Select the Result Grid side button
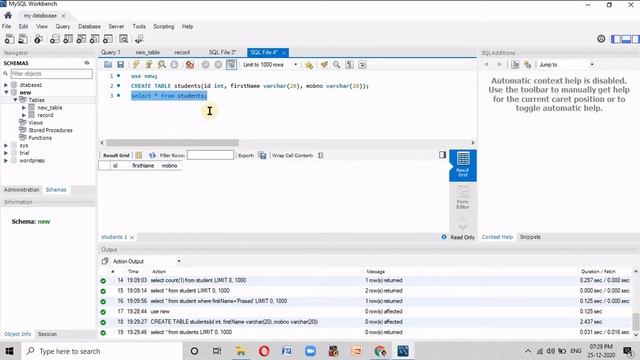The width and height of the screenshot is (640, 360). [x=463, y=165]
